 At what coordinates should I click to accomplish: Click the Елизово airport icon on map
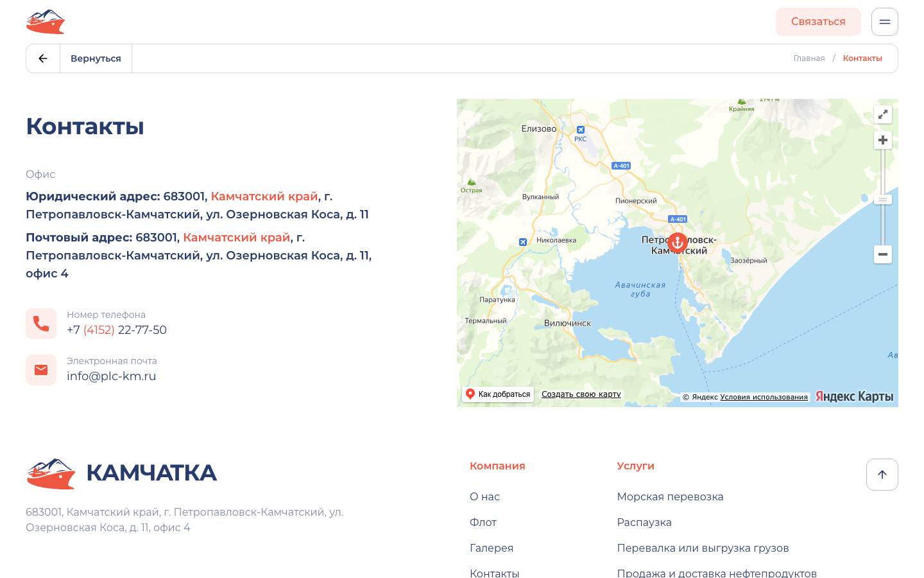click(581, 130)
